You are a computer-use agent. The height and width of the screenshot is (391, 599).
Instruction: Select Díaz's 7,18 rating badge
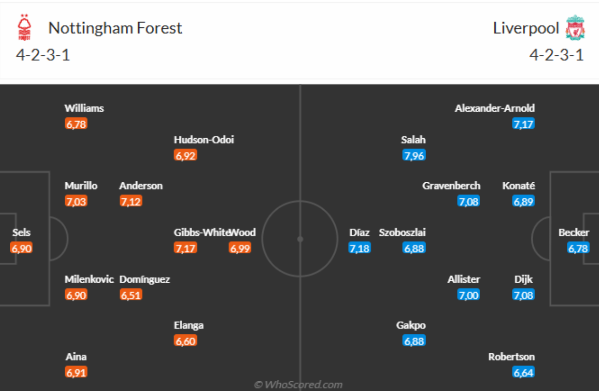tap(359, 248)
